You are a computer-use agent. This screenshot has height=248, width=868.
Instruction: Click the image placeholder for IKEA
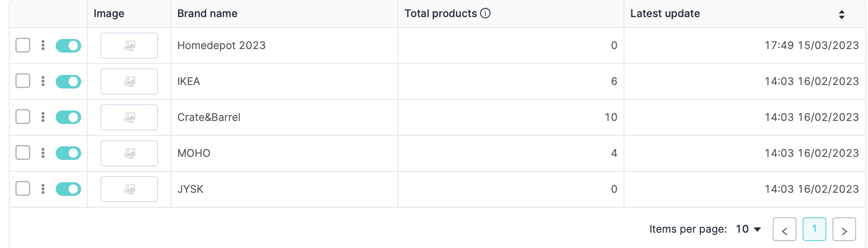pyautogui.click(x=129, y=81)
